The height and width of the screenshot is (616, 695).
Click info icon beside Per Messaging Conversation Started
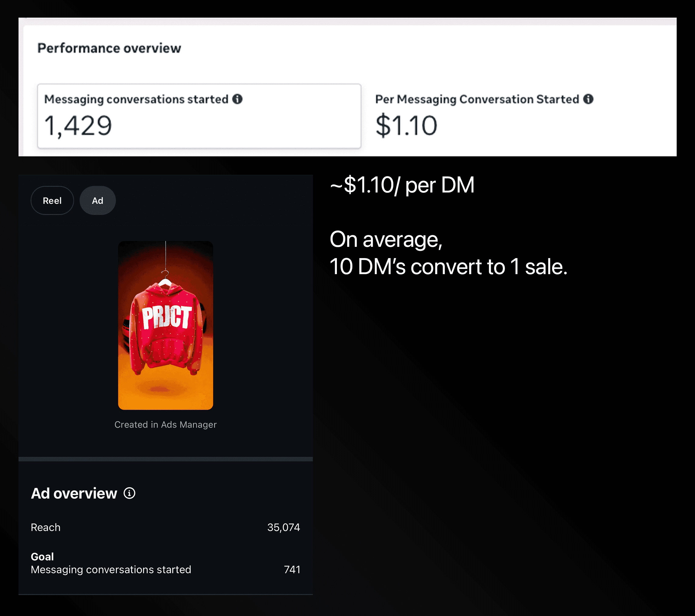click(x=588, y=99)
